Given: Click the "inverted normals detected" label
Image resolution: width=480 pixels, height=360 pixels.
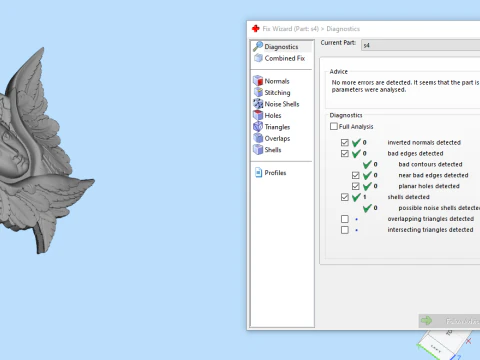Looking at the screenshot, I should coord(424,142).
